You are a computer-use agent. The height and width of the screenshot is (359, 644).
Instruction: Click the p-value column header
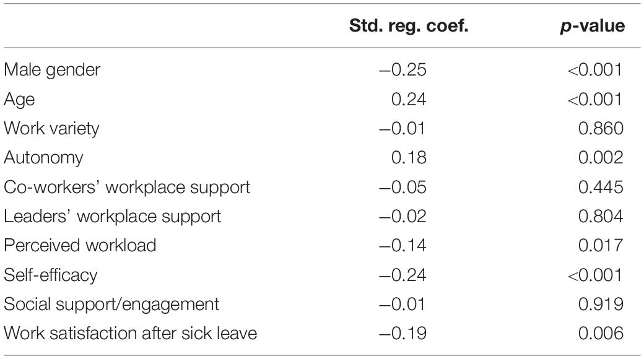[593, 26]
